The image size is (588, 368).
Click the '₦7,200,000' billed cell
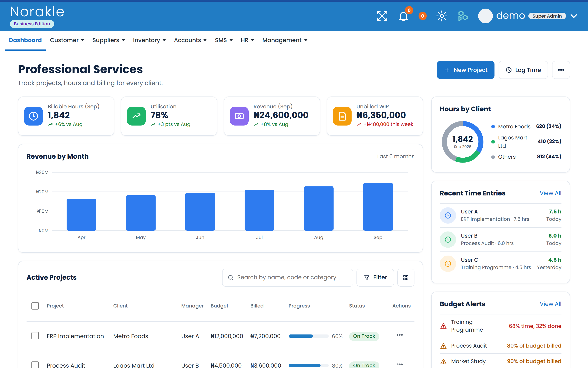point(265,336)
